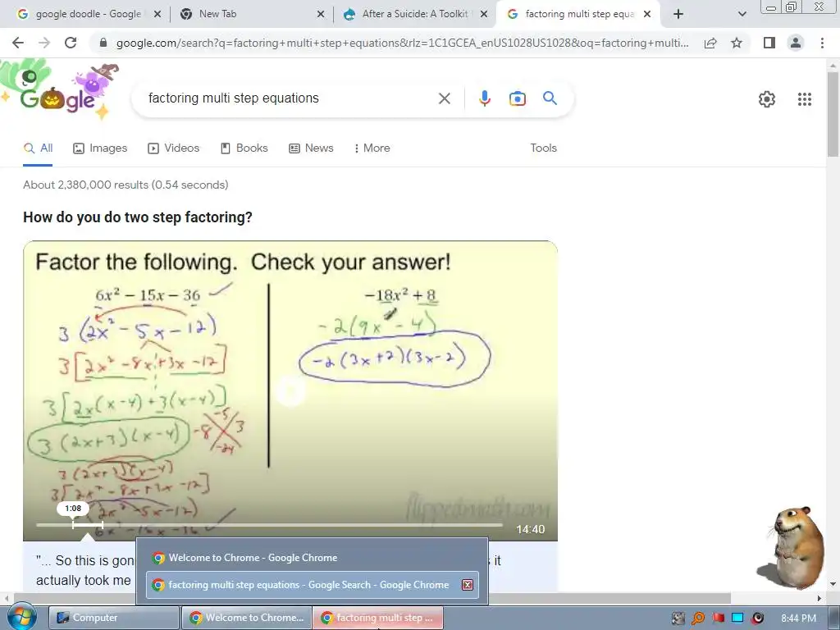Screen dimensions: 840x630
Task: Open Google quick settings gear
Action: pos(767,99)
